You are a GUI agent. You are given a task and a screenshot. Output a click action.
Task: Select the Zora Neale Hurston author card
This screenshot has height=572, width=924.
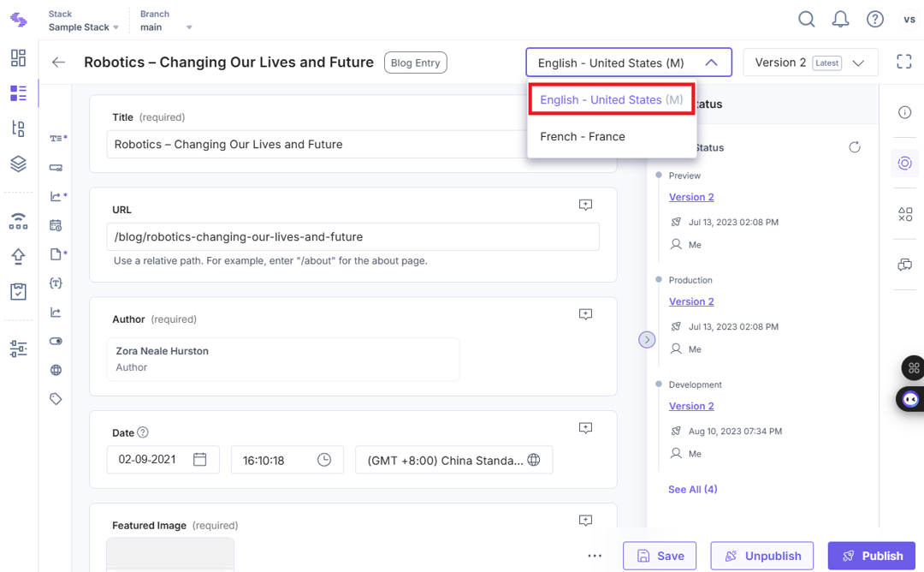pyautogui.click(x=283, y=359)
